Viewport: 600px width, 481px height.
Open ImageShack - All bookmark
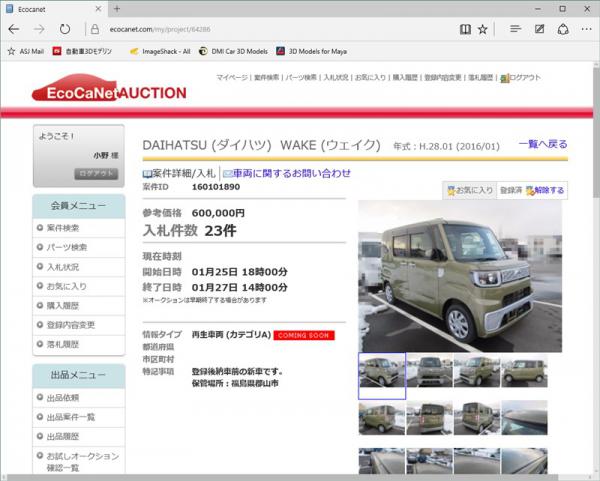tap(160, 51)
